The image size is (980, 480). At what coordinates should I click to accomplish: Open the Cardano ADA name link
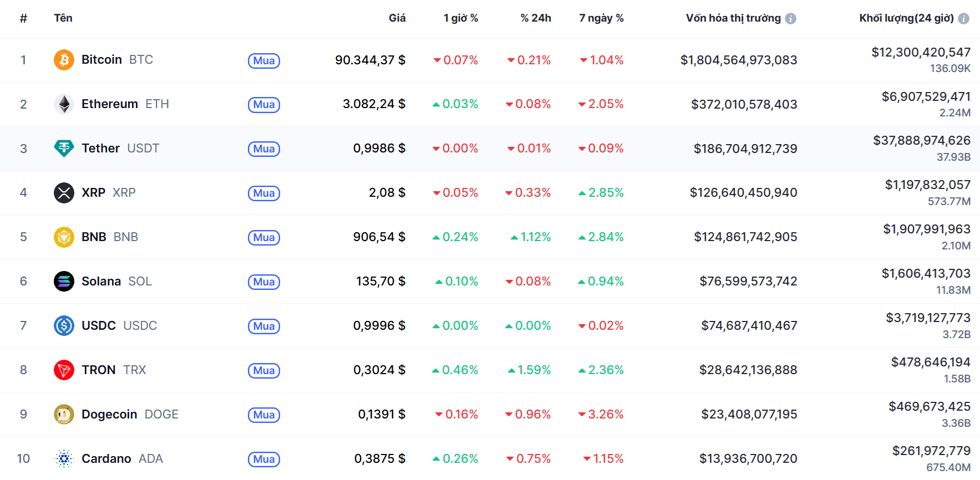point(122,458)
